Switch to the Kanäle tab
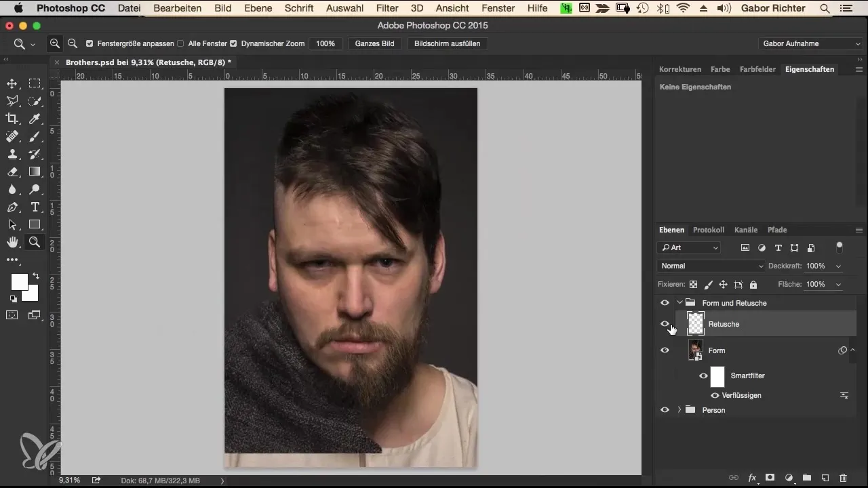The image size is (868, 488). point(745,230)
